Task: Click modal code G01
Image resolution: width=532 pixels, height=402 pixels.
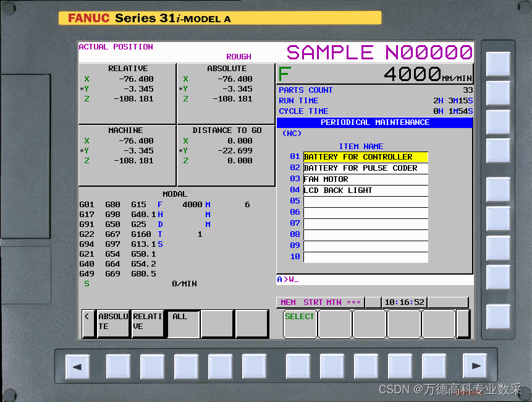Action: (87, 204)
